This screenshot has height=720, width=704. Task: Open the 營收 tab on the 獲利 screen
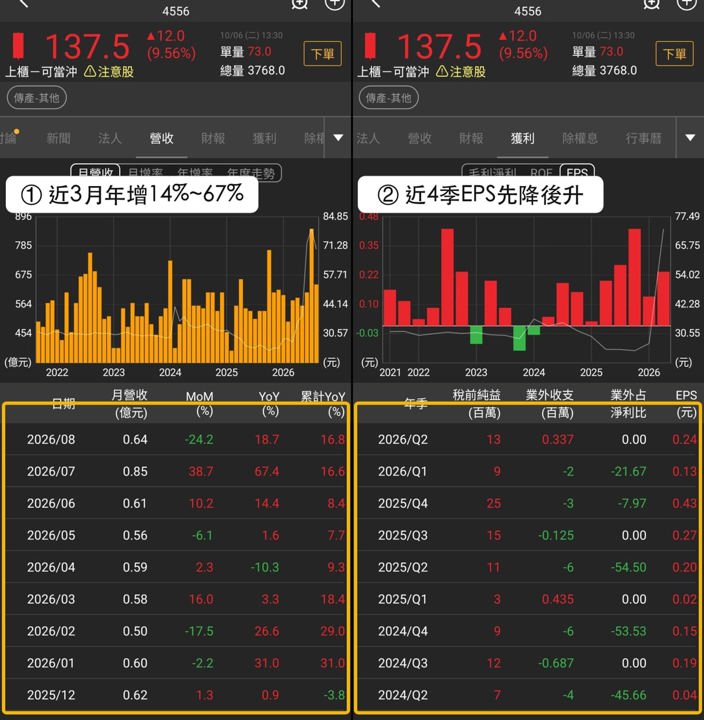(420, 138)
